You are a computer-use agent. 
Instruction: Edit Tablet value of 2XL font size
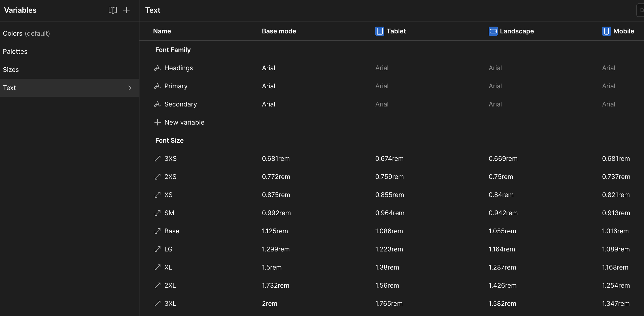pos(387,285)
